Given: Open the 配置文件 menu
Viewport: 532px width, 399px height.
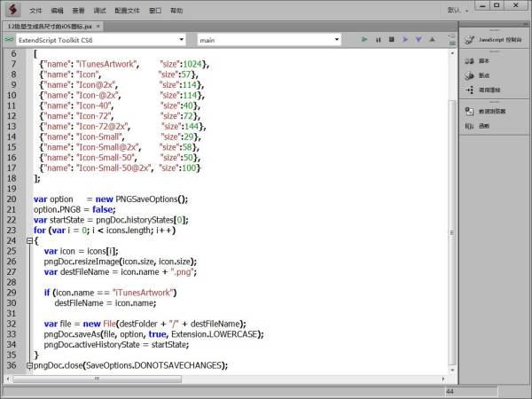Looking at the screenshot, I should (127, 11).
